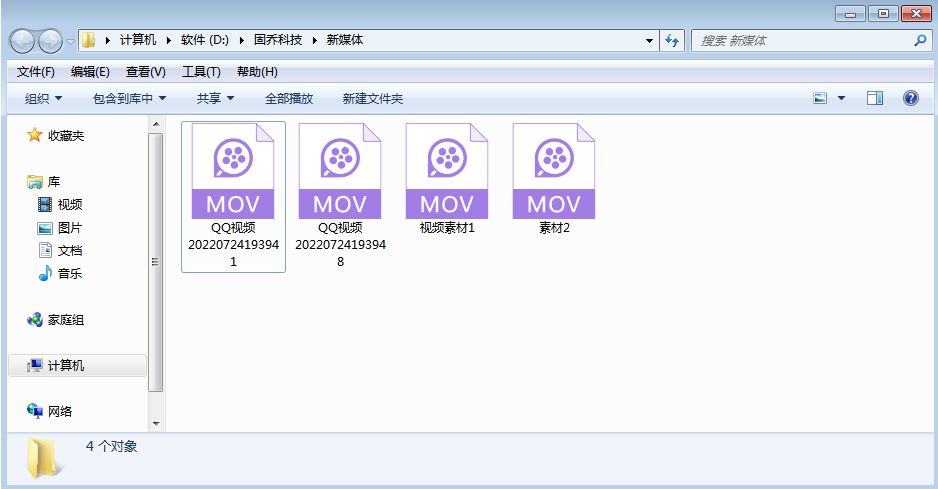The image size is (938, 489).
Task: Click the navigation pane scroll down arrow
Action: pyautogui.click(x=156, y=424)
